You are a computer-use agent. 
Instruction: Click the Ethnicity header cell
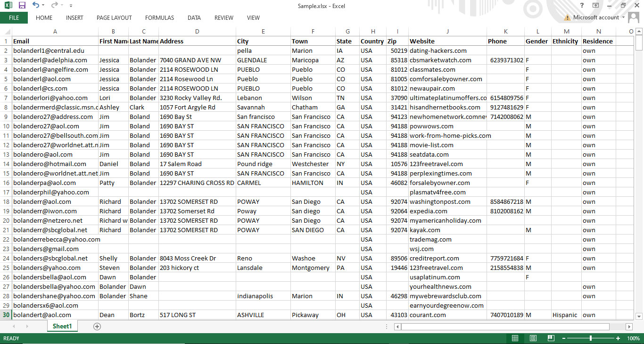(x=566, y=41)
